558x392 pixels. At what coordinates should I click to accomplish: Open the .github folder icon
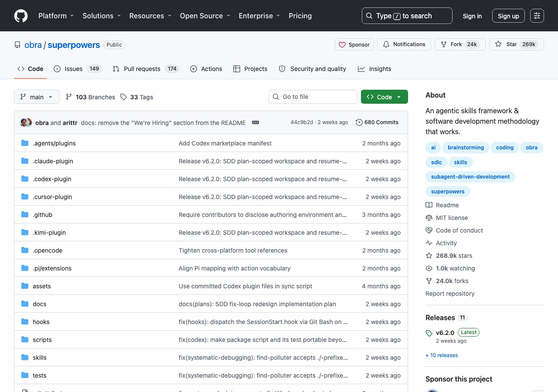tap(25, 215)
